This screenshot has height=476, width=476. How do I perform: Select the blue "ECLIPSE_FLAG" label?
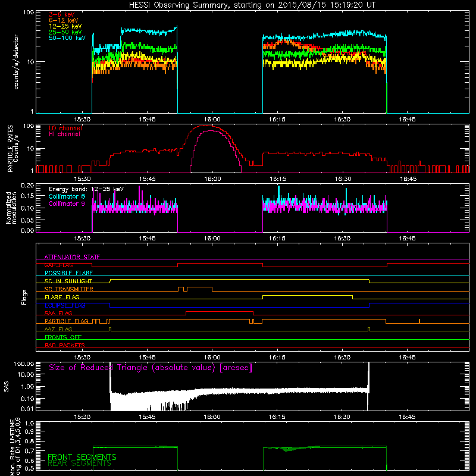pos(65,305)
